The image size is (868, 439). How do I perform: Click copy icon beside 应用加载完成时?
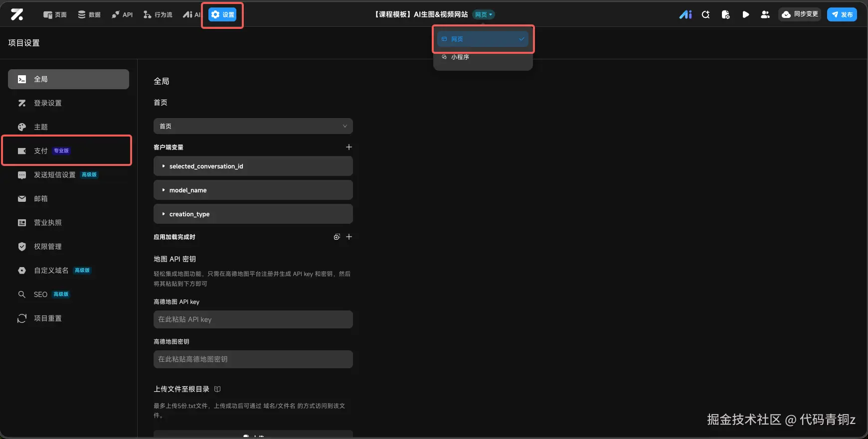coord(337,237)
